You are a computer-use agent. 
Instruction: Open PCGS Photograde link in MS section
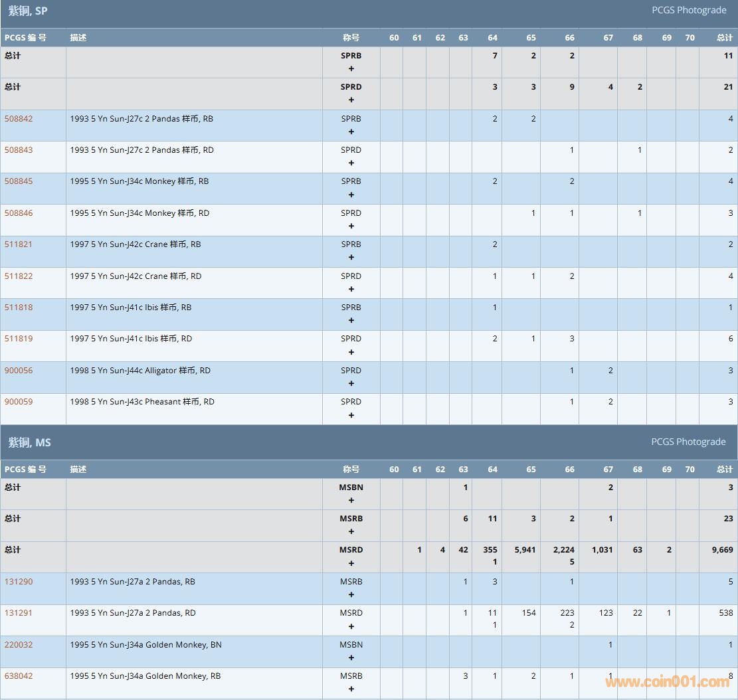click(x=688, y=442)
